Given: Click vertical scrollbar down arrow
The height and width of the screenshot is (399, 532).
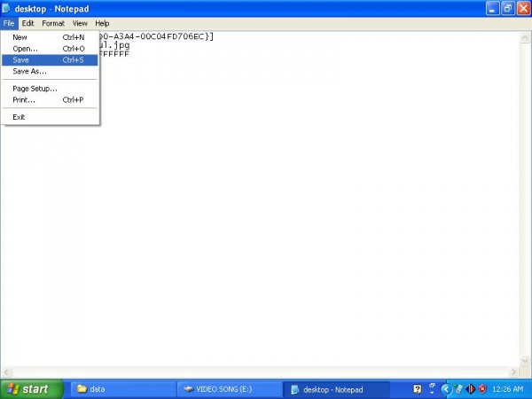Looking at the screenshot, I should (525, 360).
